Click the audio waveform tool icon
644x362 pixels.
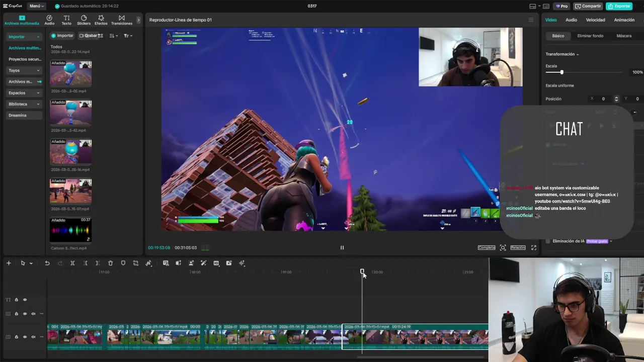242,263
